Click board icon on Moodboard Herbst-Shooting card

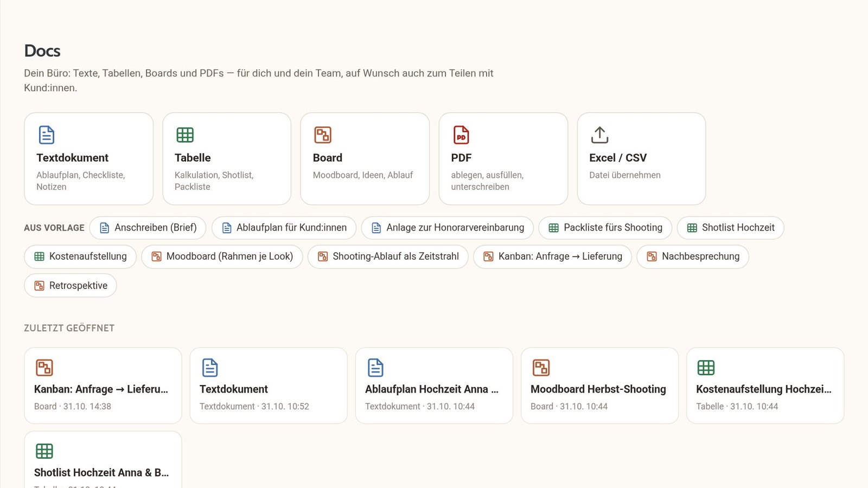tap(541, 368)
